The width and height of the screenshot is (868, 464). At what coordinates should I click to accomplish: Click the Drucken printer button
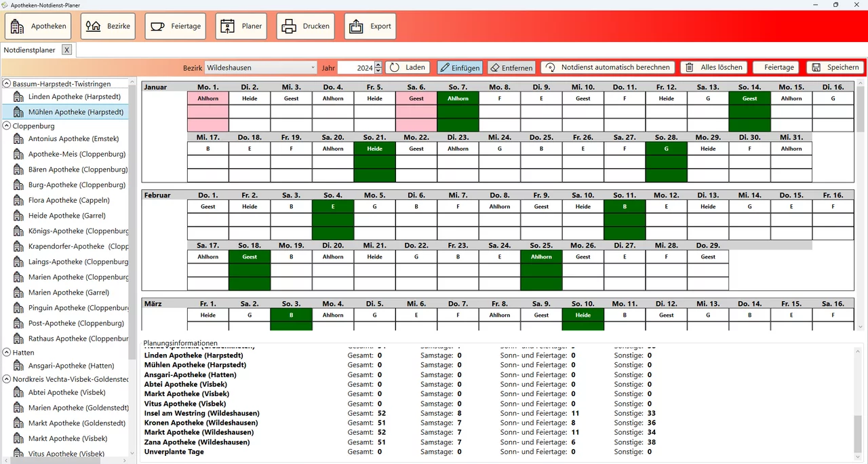(x=305, y=26)
